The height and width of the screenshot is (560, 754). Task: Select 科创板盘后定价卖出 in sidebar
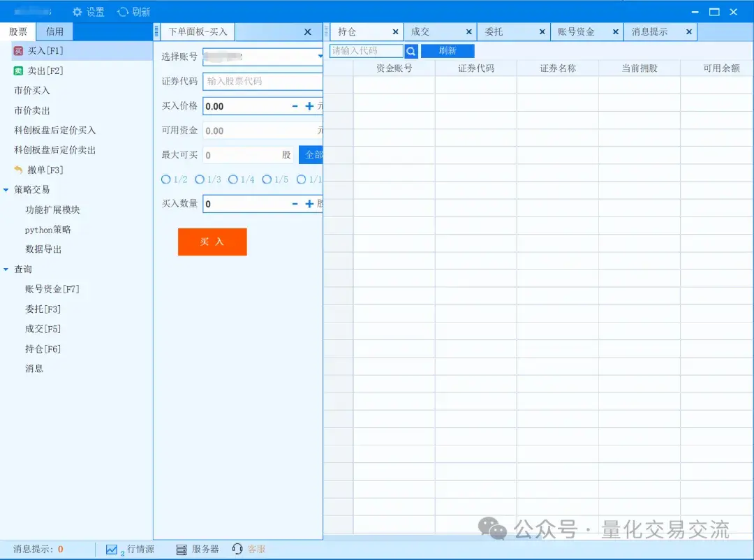tap(55, 150)
